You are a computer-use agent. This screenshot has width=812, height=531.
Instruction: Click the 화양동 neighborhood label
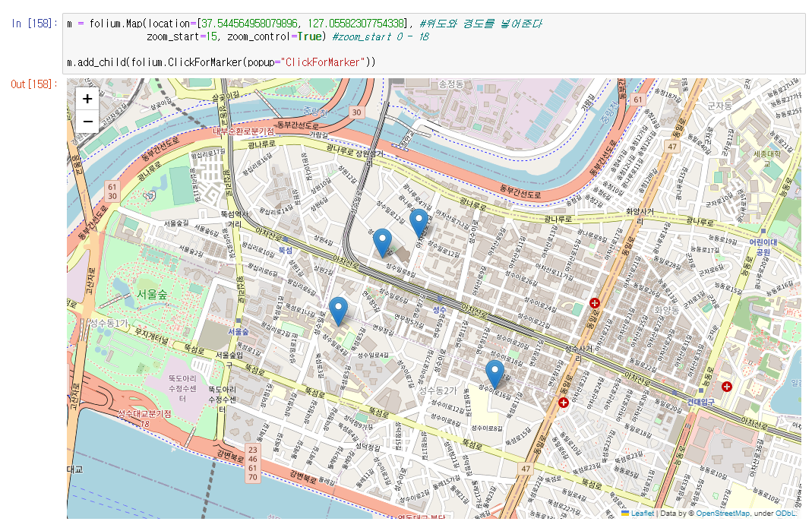click(666, 310)
